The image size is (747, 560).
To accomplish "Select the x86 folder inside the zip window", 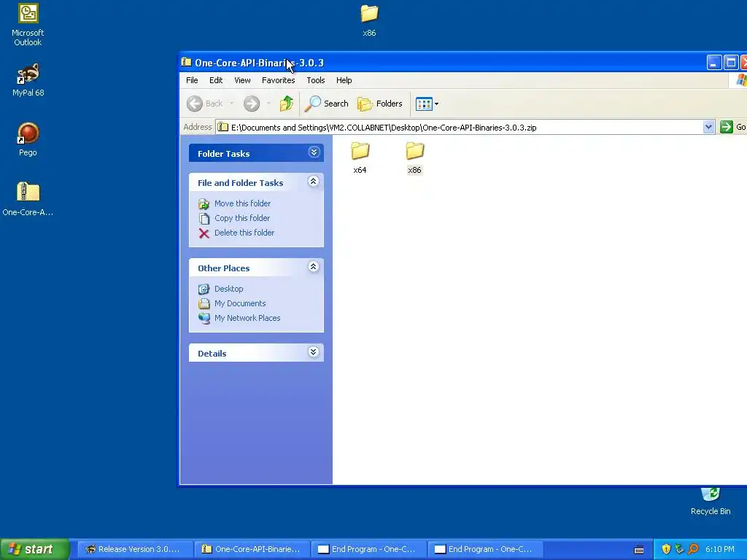I will tap(414, 157).
